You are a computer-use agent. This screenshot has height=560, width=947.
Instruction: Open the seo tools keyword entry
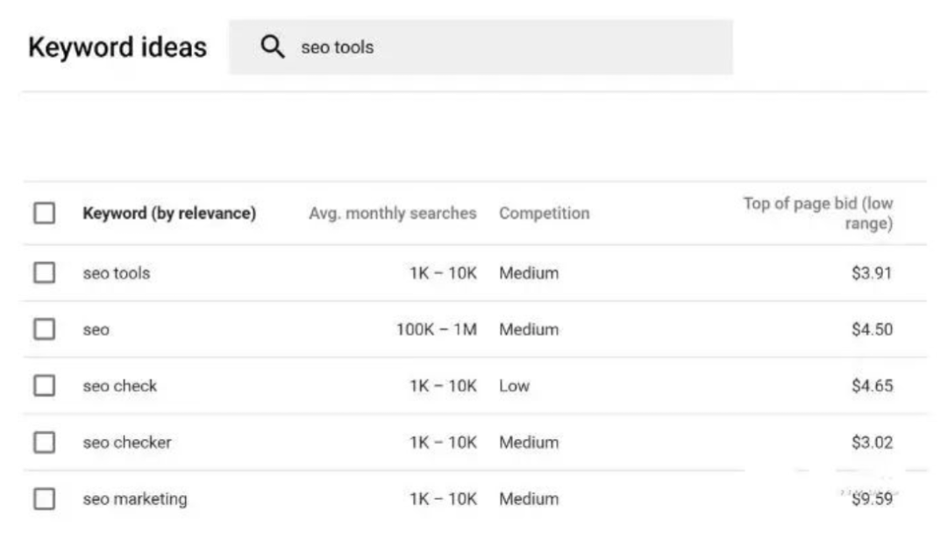117,273
